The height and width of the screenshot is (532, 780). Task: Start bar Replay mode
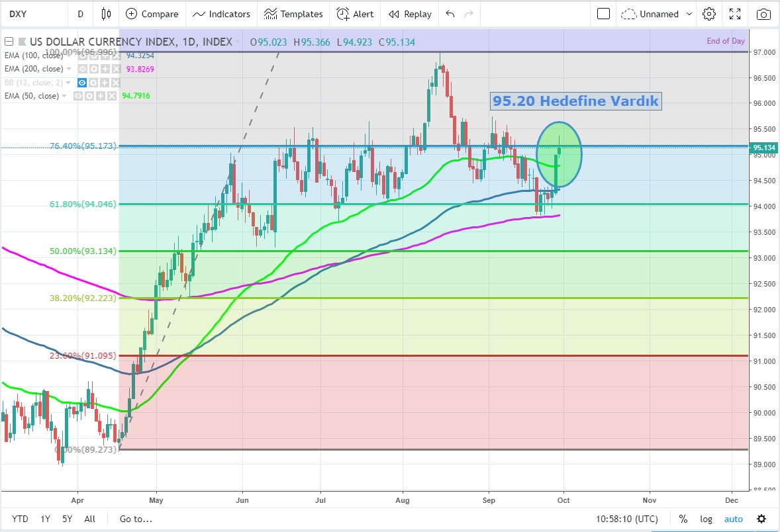point(410,14)
